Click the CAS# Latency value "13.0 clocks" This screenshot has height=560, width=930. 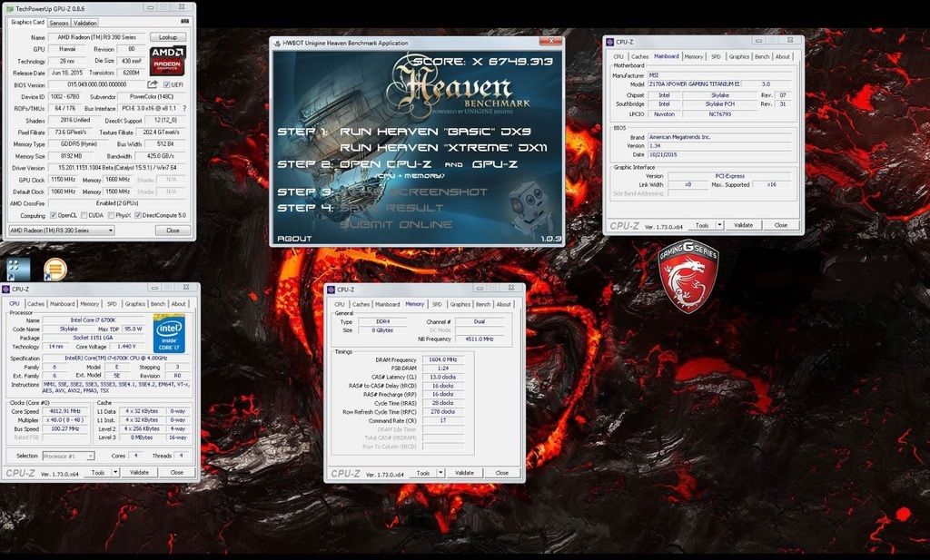click(x=442, y=377)
